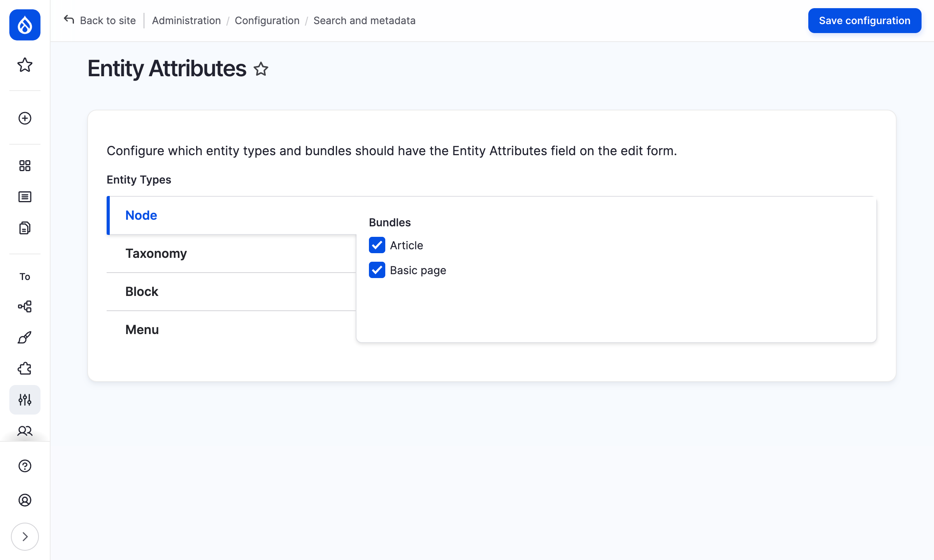Image resolution: width=934 pixels, height=560 pixels.
Task: Uncheck the Article bundle checkbox
Action: click(377, 245)
